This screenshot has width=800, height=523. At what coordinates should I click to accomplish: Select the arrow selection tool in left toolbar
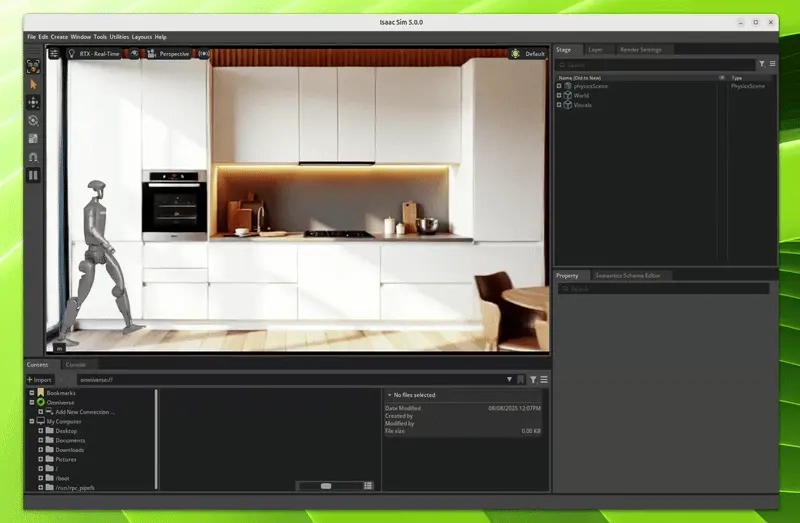pyautogui.click(x=33, y=84)
